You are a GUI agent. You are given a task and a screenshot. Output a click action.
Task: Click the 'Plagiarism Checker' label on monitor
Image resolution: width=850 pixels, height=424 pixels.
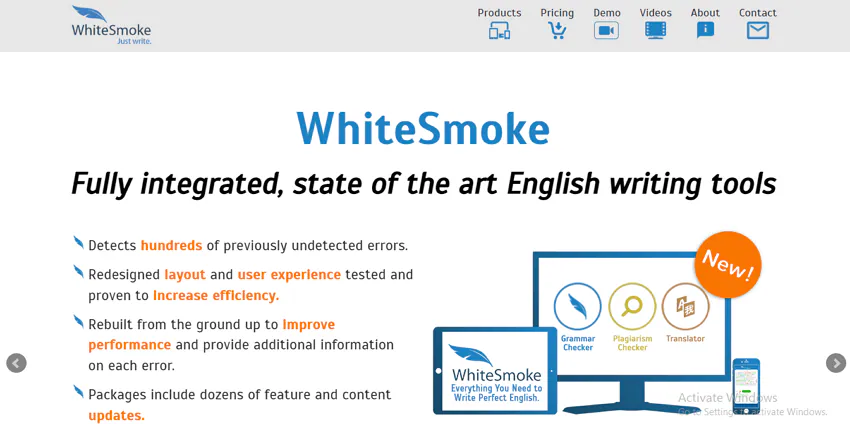coord(633,343)
